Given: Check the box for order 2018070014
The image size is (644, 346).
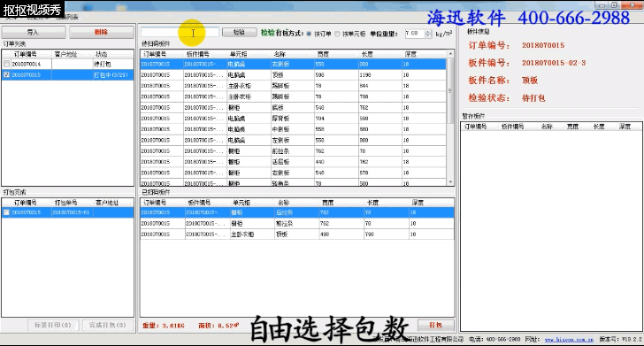Looking at the screenshot, I should [x=6, y=64].
